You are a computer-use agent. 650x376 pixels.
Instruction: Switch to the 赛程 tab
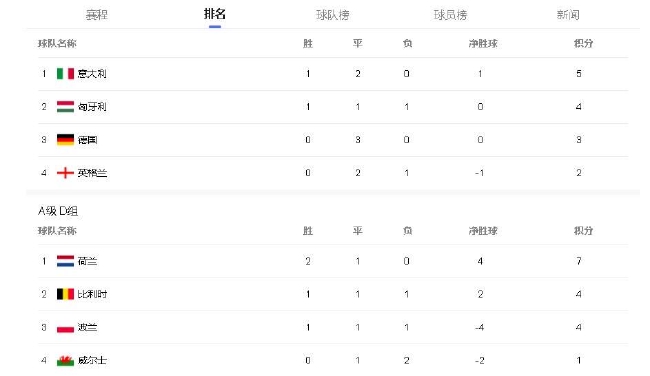tap(97, 15)
